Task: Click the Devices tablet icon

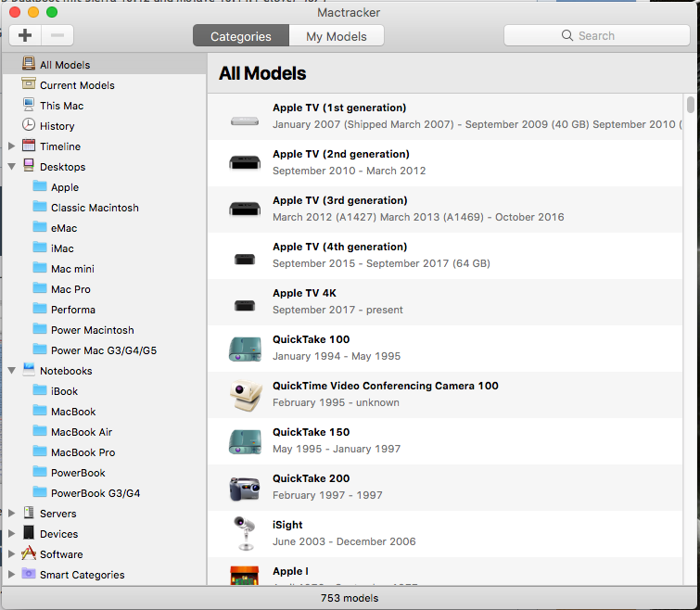Action: point(29,533)
